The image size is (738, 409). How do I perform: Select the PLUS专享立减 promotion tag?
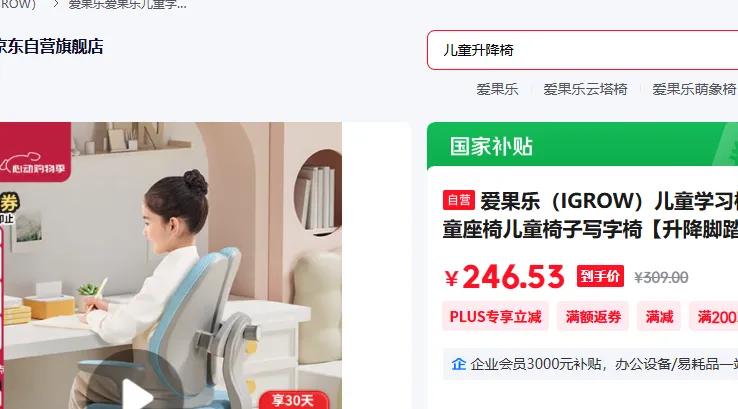[495, 316]
